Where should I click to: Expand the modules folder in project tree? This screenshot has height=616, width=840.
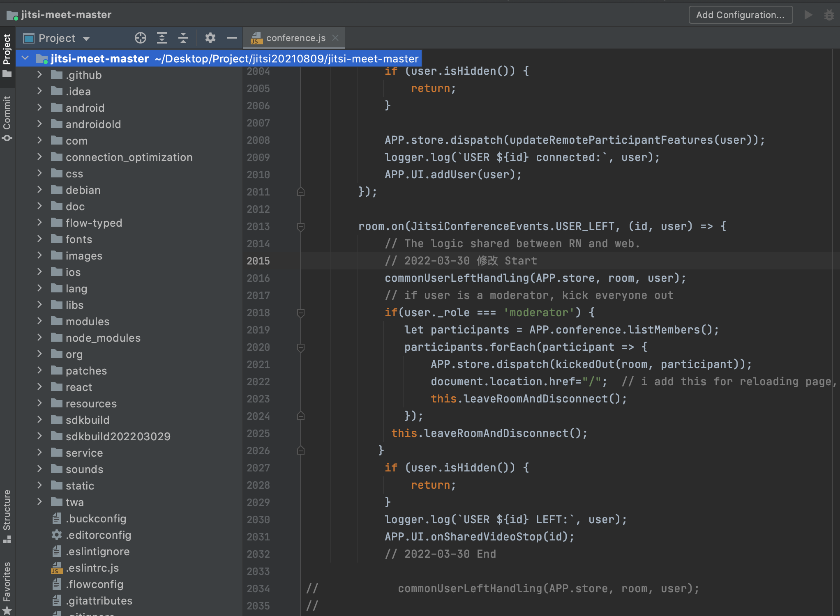point(41,322)
